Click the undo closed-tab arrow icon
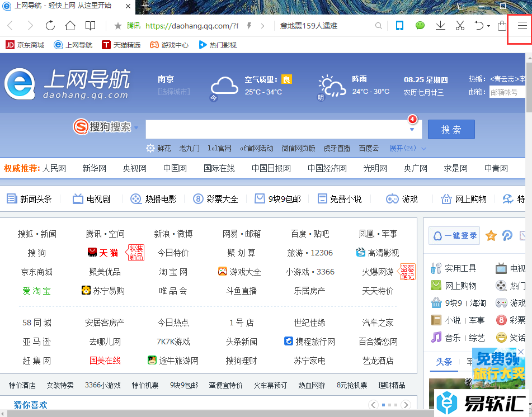 click(x=479, y=25)
